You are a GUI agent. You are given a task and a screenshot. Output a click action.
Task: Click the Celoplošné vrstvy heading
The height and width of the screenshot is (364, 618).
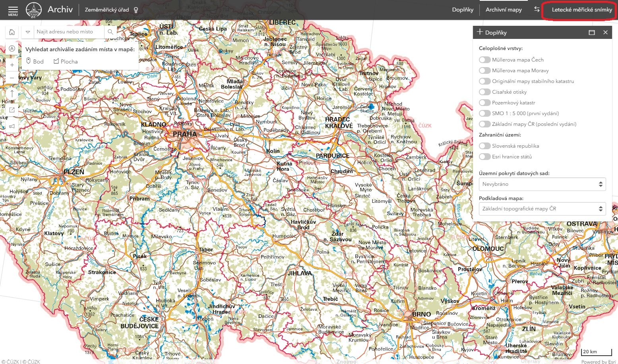[x=500, y=48]
